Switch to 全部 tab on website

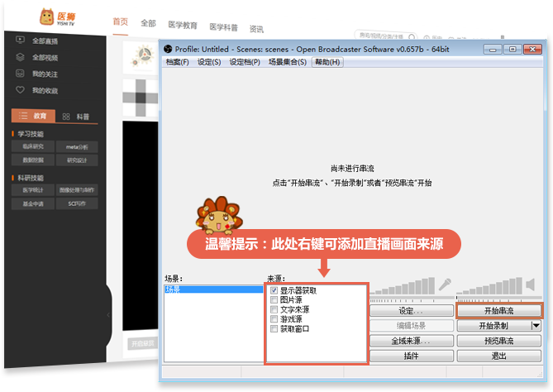point(148,23)
